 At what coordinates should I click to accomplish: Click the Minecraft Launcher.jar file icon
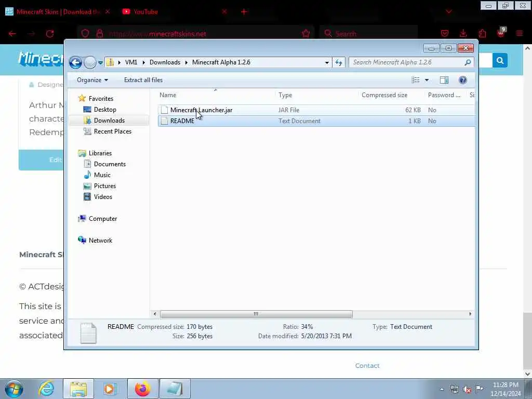165,110
